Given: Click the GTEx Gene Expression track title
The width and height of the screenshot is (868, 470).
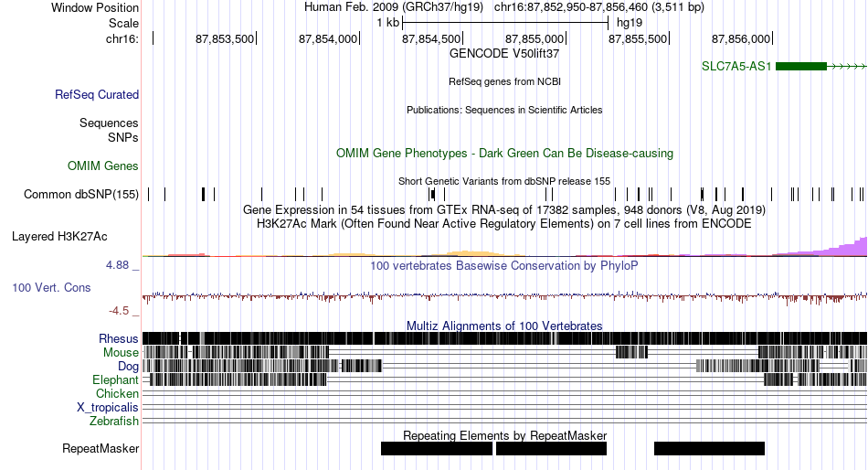Looking at the screenshot, I should click(x=504, y=210).
